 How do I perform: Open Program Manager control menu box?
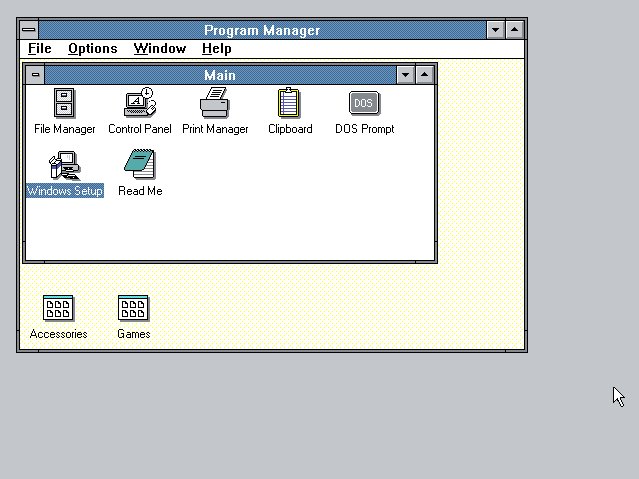(29, 30)
